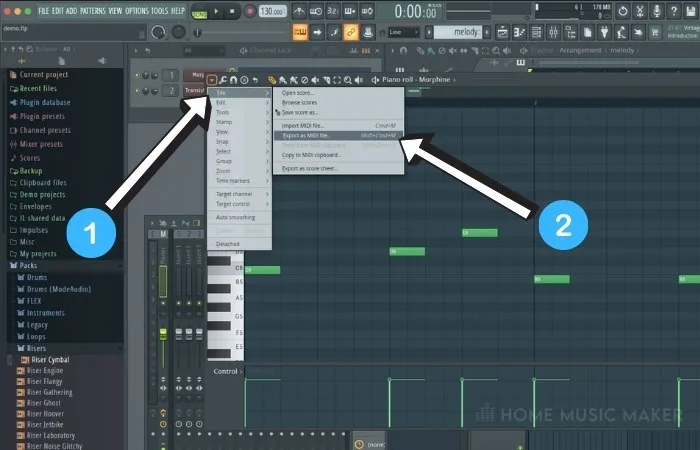Open the Control lane selector
The width and height of the screenshot is (700, 450).
(x=228, y=371)
